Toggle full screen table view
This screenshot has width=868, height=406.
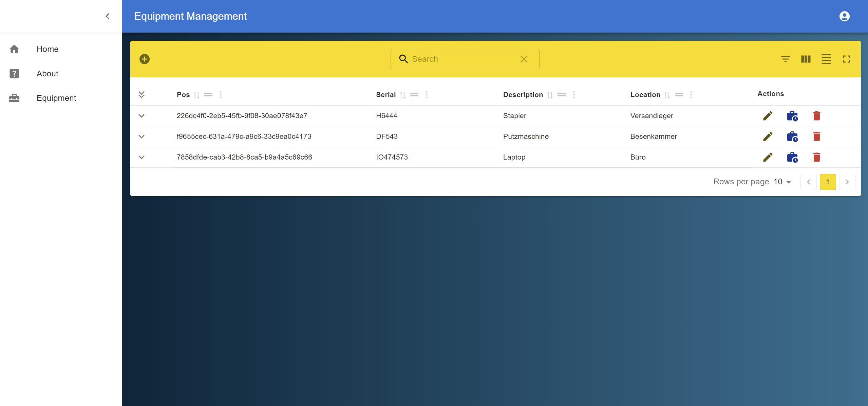click(846, 59)
